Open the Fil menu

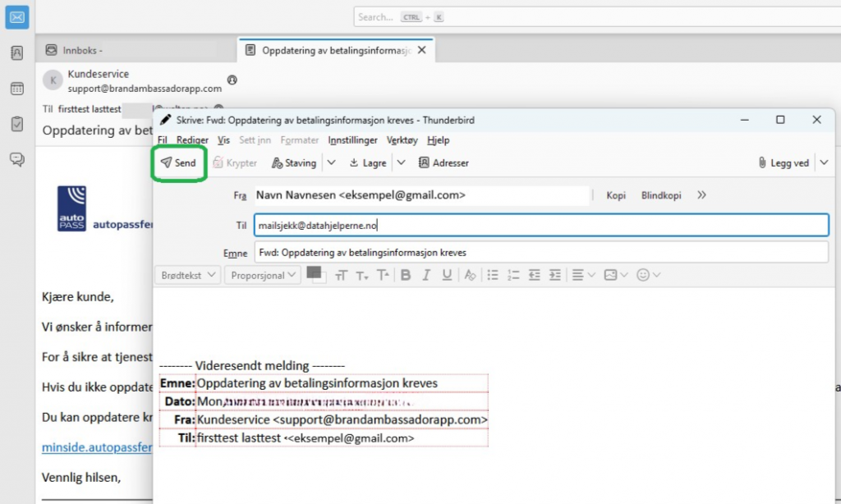(x=163, y=140)
